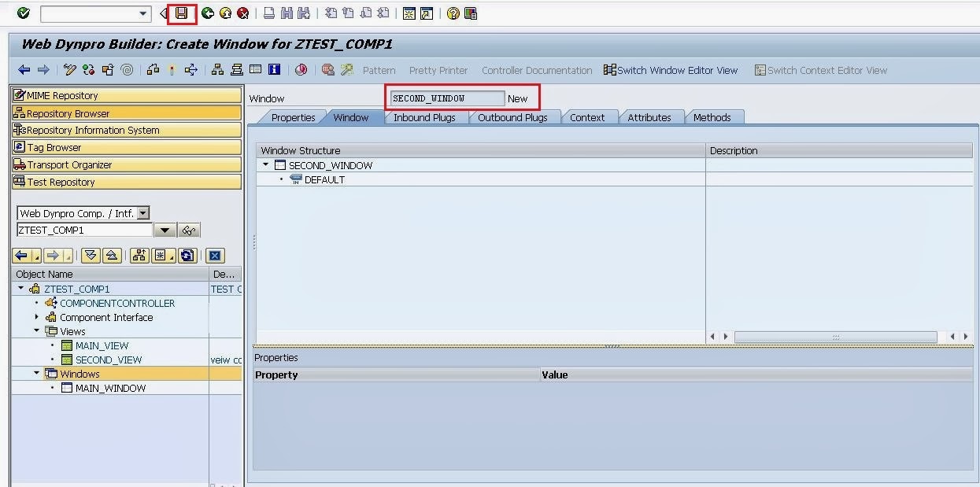Image resolution: width=980 pixels, height=487 pixels.
Task: Click the Last Page icon
Action: pyautogui.click(x=383, y=13)
